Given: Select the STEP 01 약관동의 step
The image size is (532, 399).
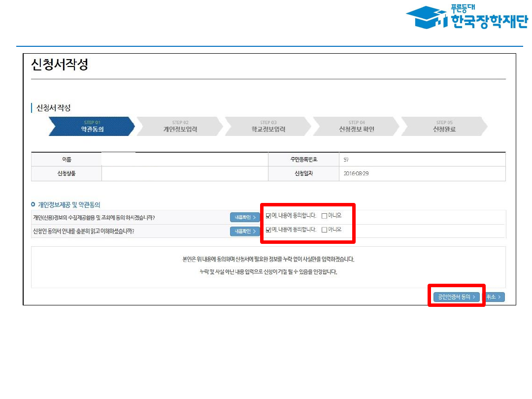Looking at the screenshot, I should tap(92, 127).
